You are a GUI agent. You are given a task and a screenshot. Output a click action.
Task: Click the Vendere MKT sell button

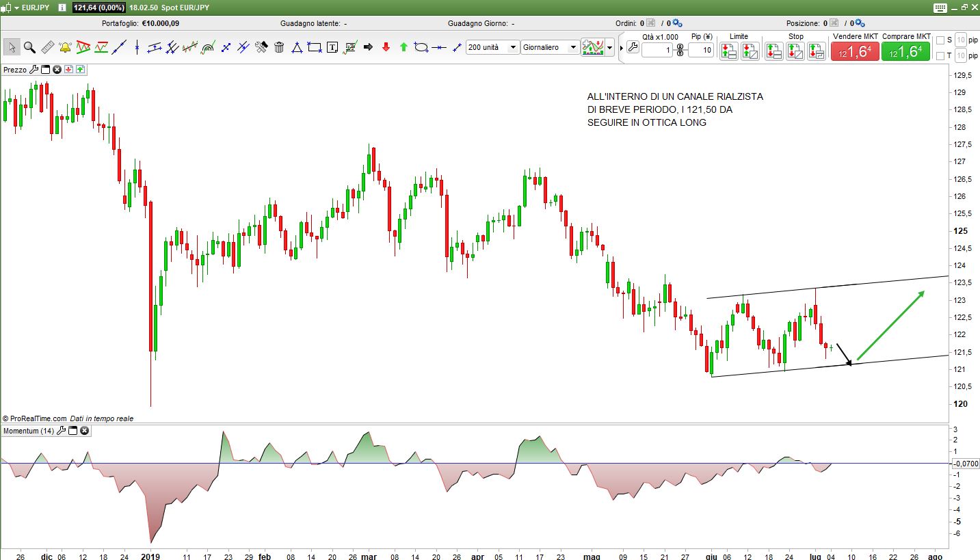[x=854, y=52]
